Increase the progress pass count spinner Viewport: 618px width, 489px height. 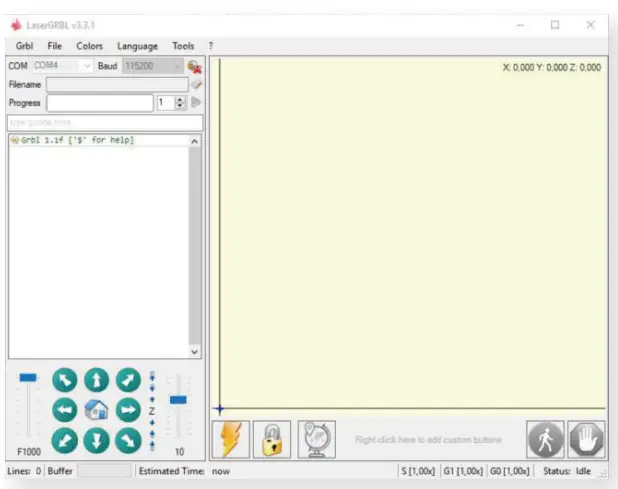coord(180,99)
